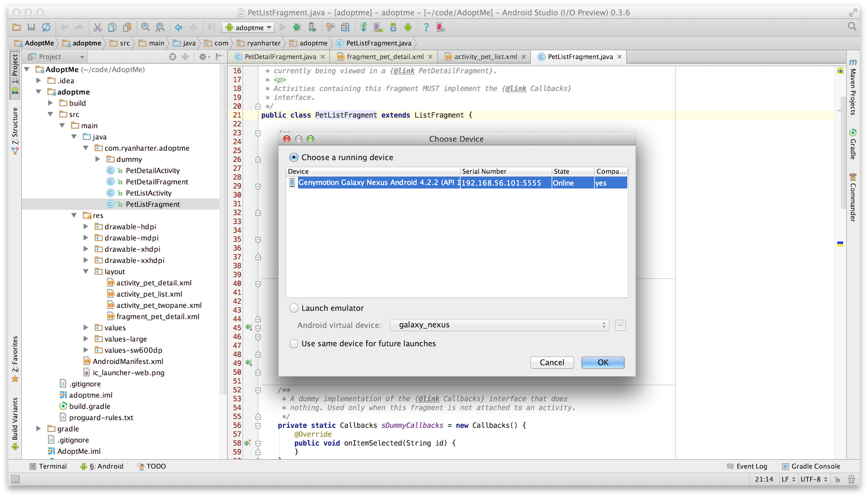Select the Genymotion Galaxy Nexus device row

click(x=456, y=183)
